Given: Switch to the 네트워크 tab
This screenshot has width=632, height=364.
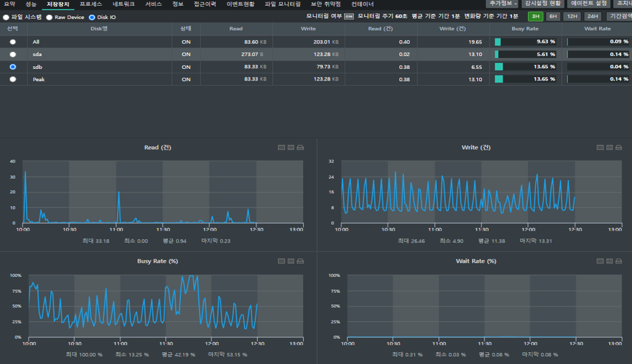Looking at the screenshot, I should point(124,4).
